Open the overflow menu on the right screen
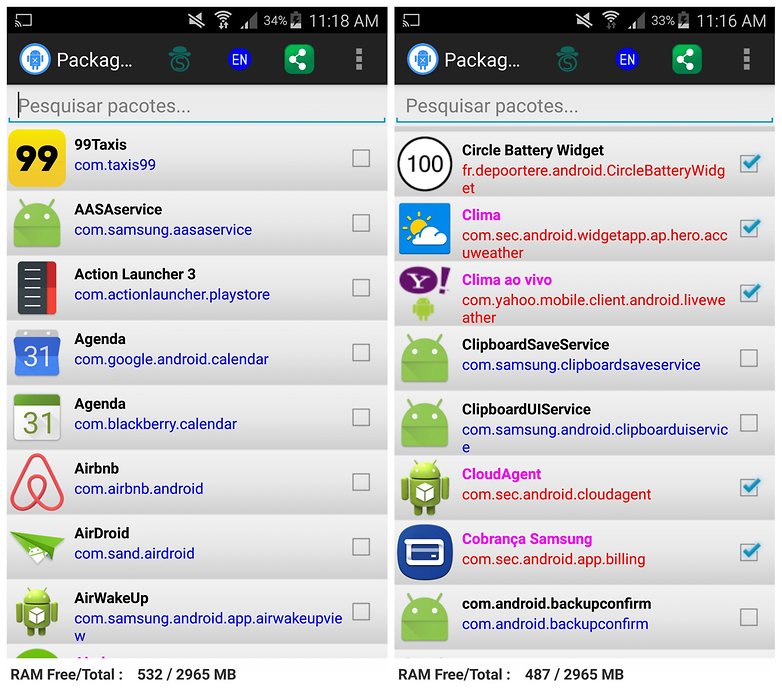Viewport: 782px width, 696px height. pos(747,59)
